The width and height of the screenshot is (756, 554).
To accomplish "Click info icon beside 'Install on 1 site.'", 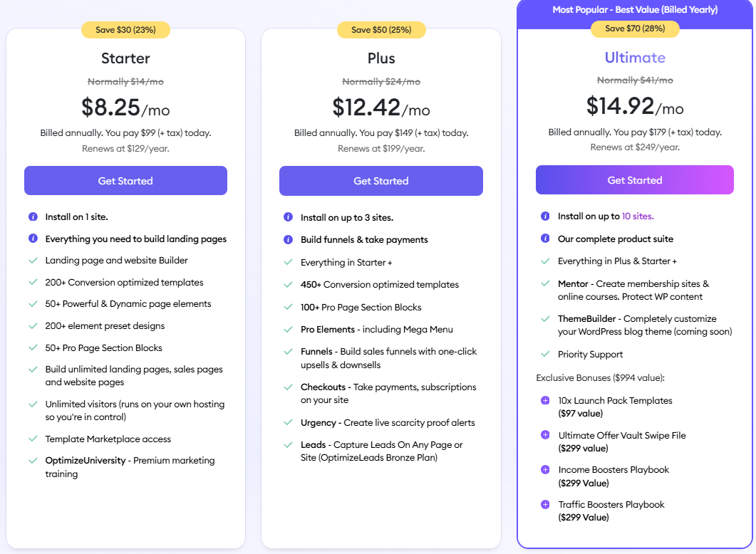I will (33, 216).
